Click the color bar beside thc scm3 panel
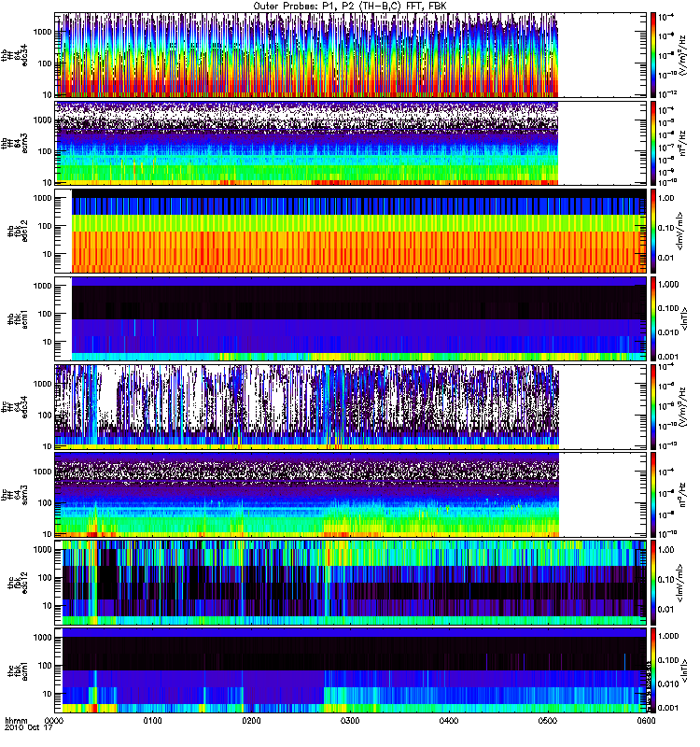The height and width of the screenshot is (747, 700). pyautogui.click(x=653, y=495)
